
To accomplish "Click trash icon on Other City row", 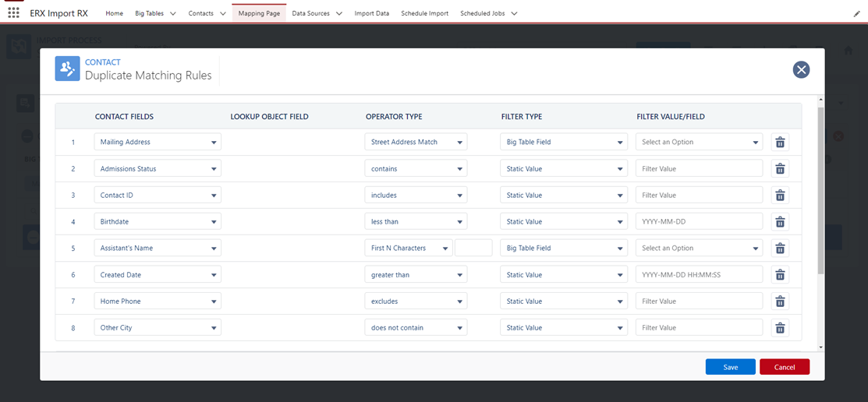I will coord(779,327).
